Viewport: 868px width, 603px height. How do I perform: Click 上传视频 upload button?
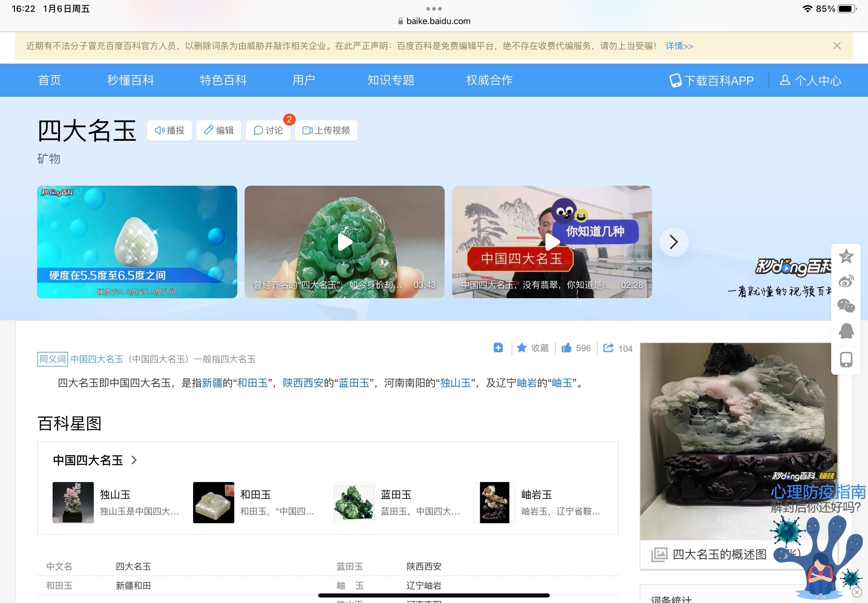pos(326,131)
